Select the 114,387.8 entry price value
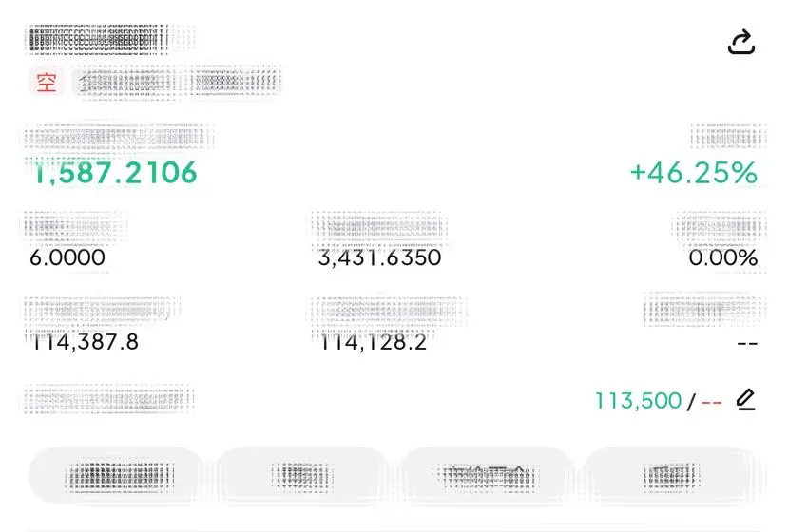788x532 pixels. (84, 342)
